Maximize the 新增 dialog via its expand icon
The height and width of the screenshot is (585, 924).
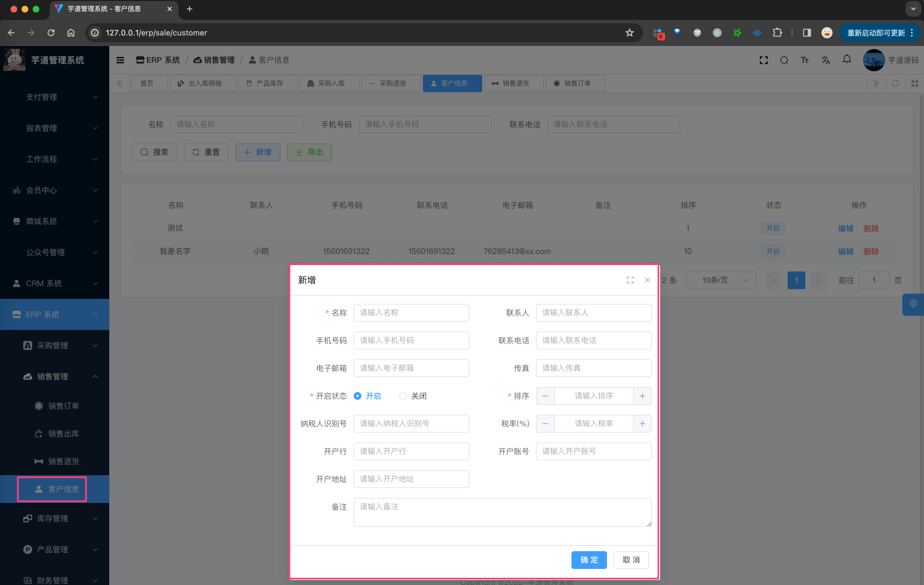[630, 280]
